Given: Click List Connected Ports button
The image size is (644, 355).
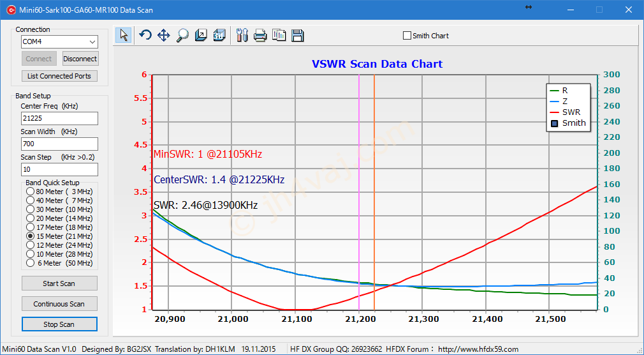Looking at the screenshot, I should tap(59, 76).
